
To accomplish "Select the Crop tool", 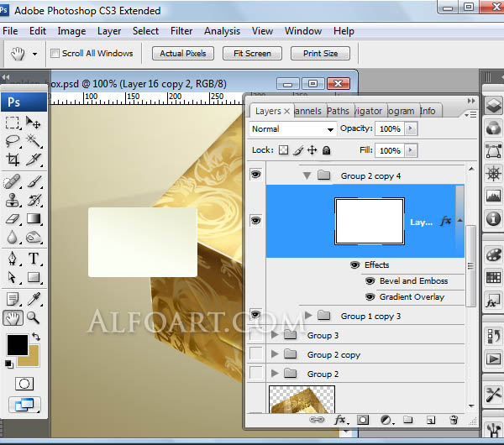I will [x=13, y=160].
